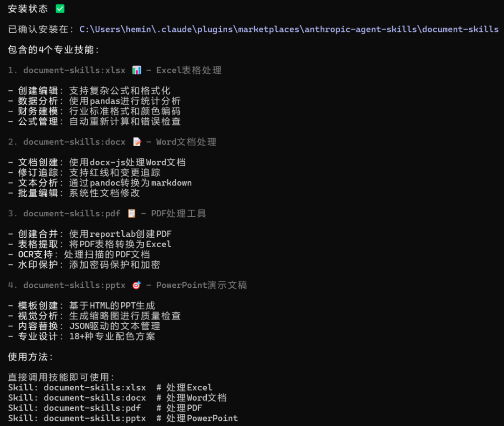Click the command 'Skill: document-skills:pptx'
The height and width of the screenshot is (426, 504).
77,418
